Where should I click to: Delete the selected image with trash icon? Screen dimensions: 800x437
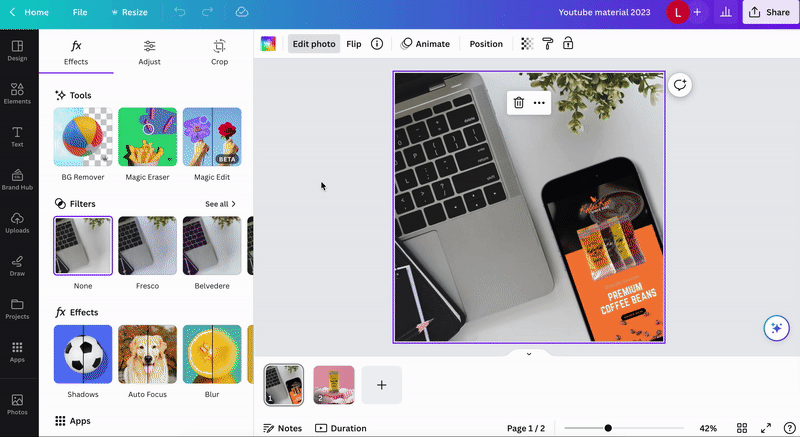pyautogui.click(x=518, y=102)
